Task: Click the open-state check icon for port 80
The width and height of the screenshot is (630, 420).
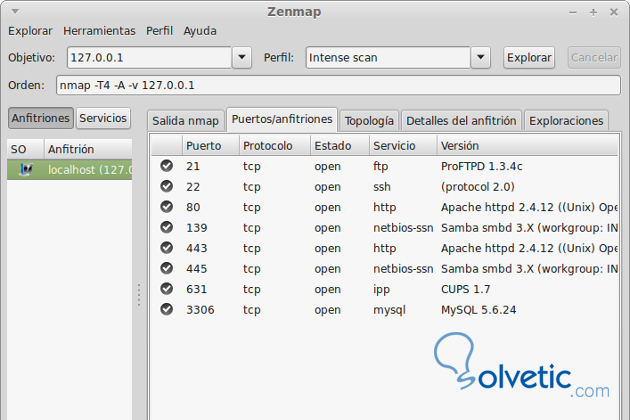Action: (166, 207)
